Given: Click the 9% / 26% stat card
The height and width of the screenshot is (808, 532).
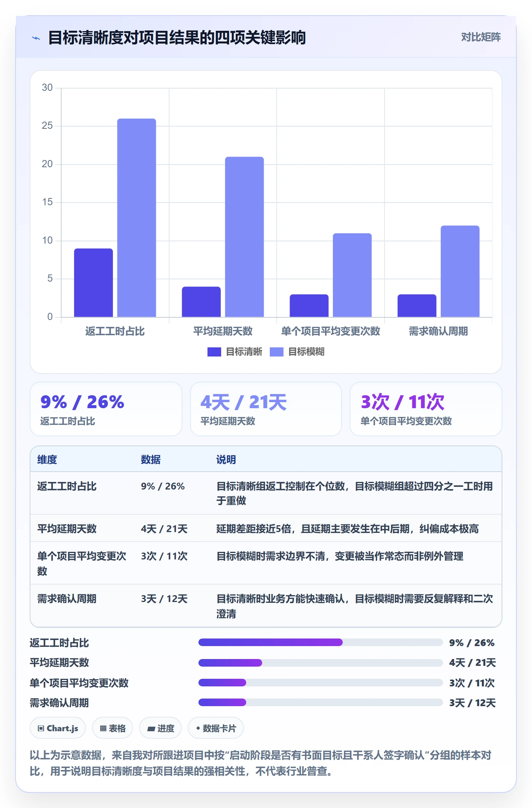Looking at the screenshot, I should coord(106,409).
